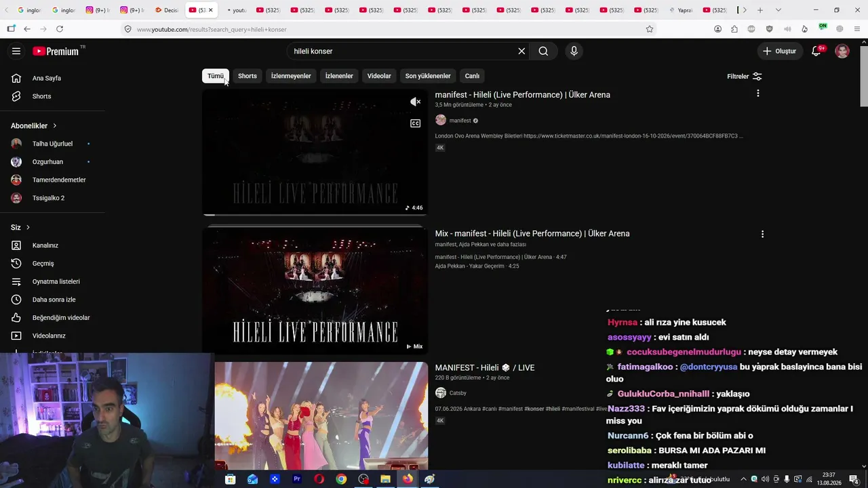Open the manifest channel avatar
Image resolution: width=868 pixels, height=488 pixels.
441,121
